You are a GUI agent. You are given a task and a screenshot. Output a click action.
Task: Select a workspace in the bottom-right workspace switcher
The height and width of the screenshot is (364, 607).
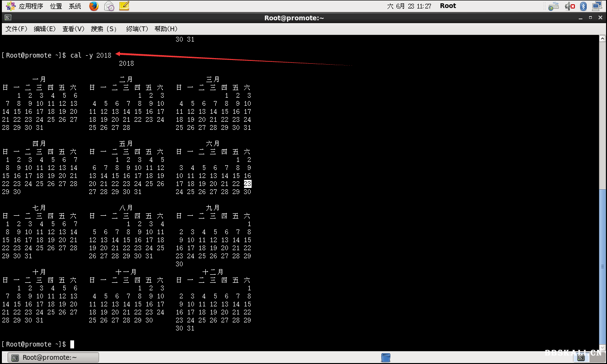(x=582, y=357)
